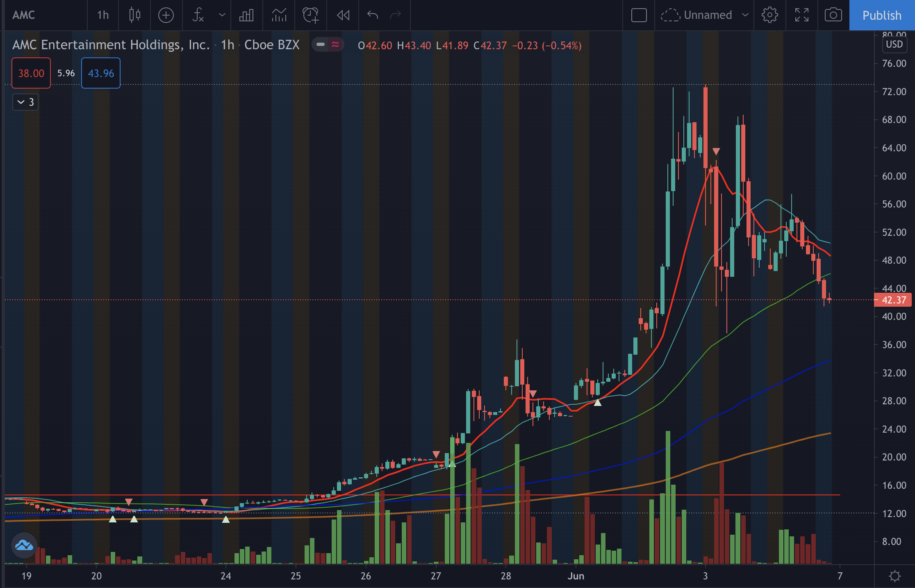Select the layout square button
The width and height of the screenshot is (915, 588).
tap(639, 15)
